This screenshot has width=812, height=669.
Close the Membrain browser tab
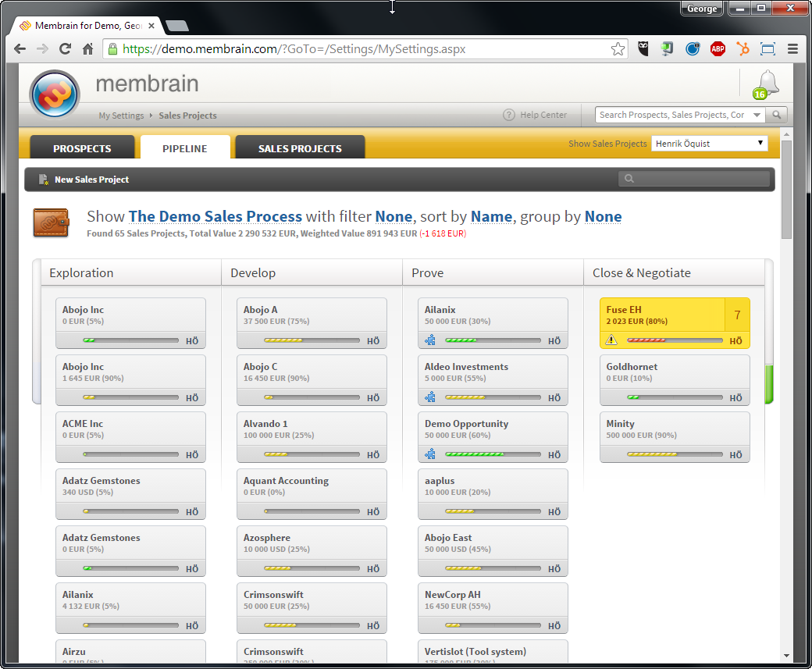[x=151, y=26]
